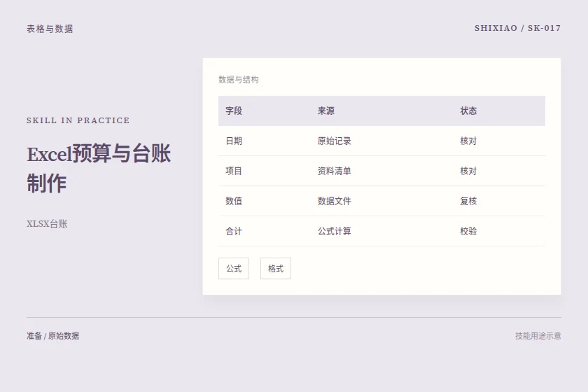Click the 数据与结构 card heading
Image resolution: width=588 pixels, height=392 pixels.
[x=239, y=80]
